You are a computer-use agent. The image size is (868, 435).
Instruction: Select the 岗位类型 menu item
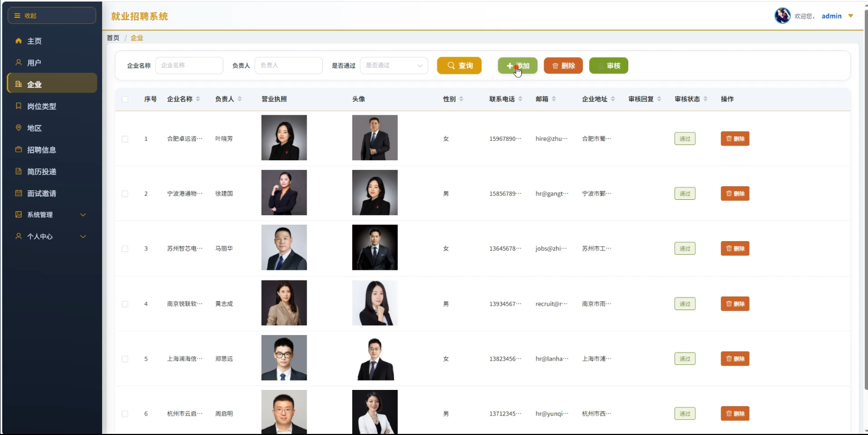point(52,106)
